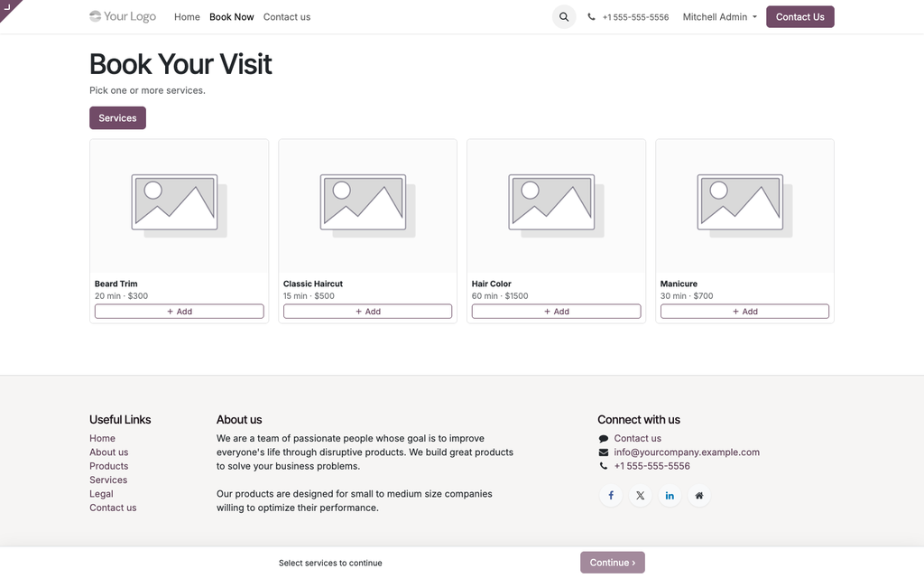This screenshot has height=578, width=924.
Task: Click the home icon in social row
Action: pos(699,496)
